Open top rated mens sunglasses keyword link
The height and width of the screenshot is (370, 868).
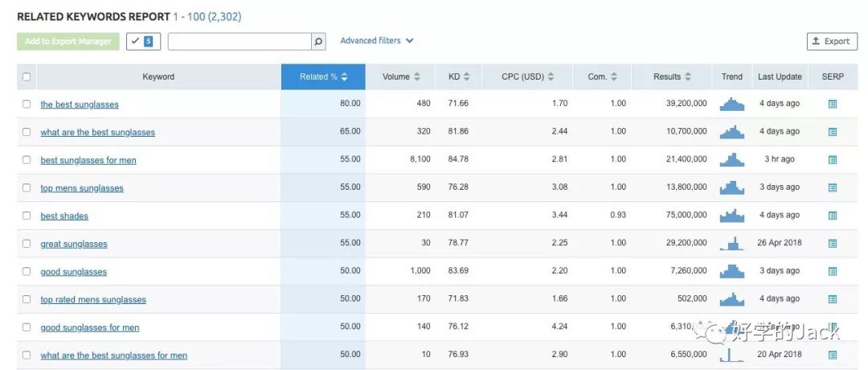pyautogui.click(x=93, y=300)
